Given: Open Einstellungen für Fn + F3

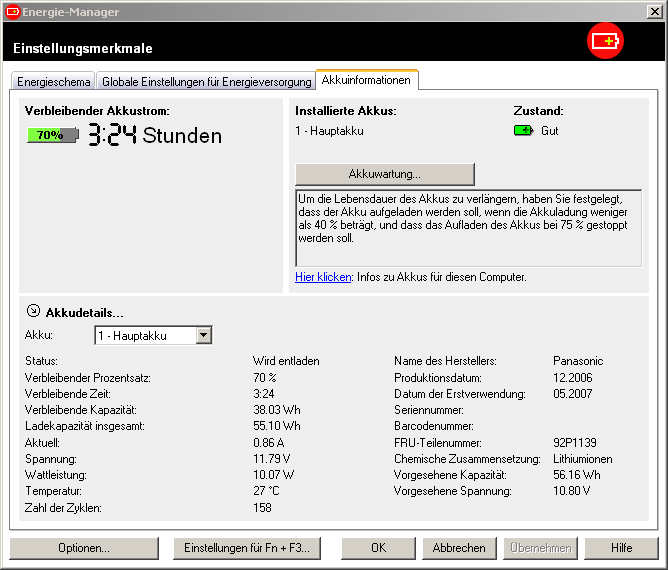Looking at the screenshot, I should point(247,548).
